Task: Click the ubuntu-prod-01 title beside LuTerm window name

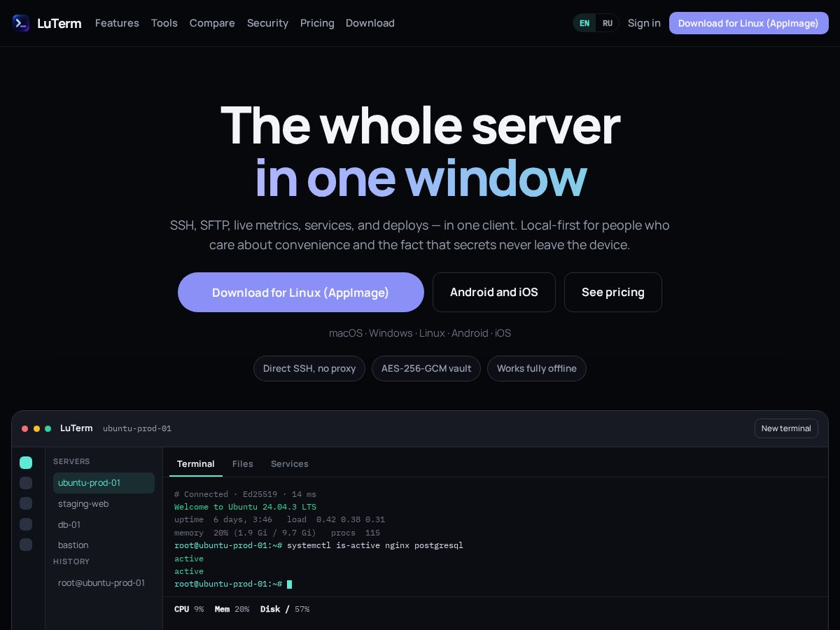Action: [137, 428]
